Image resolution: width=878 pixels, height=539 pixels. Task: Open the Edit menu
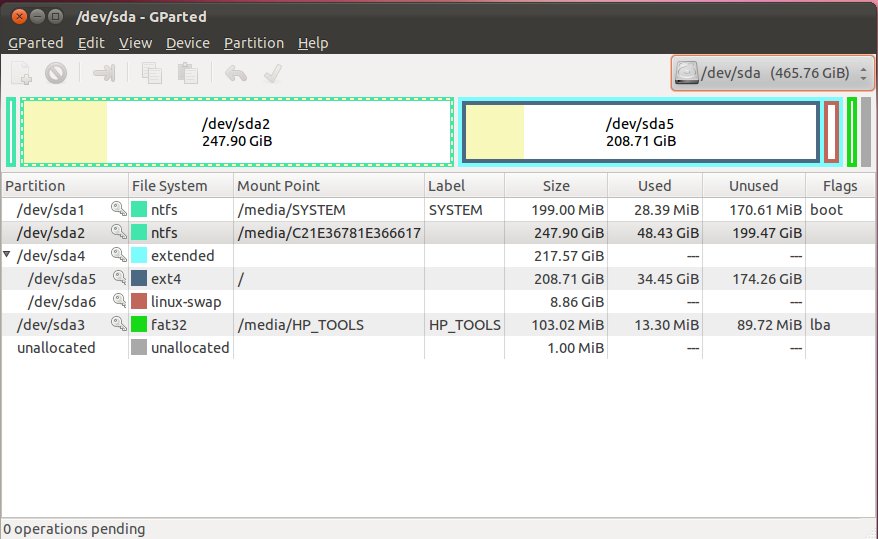(91, 43)
